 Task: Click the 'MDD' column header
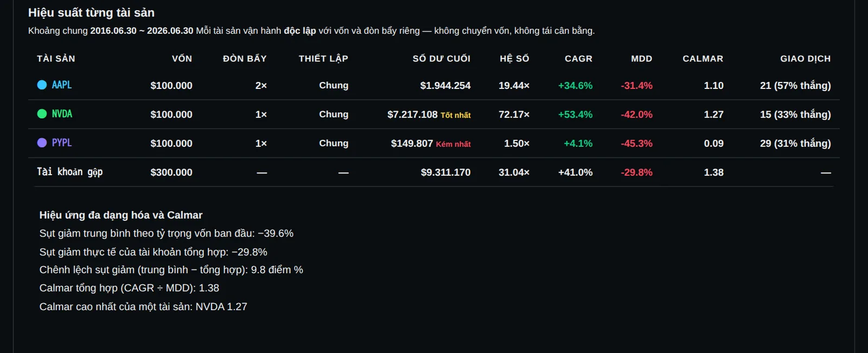tap(642, 59)
